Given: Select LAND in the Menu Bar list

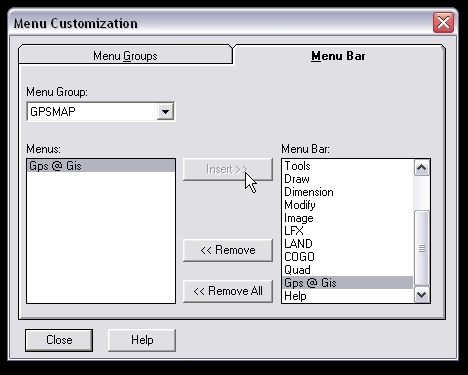Looking at the screenshot, I should click(348, 244).
